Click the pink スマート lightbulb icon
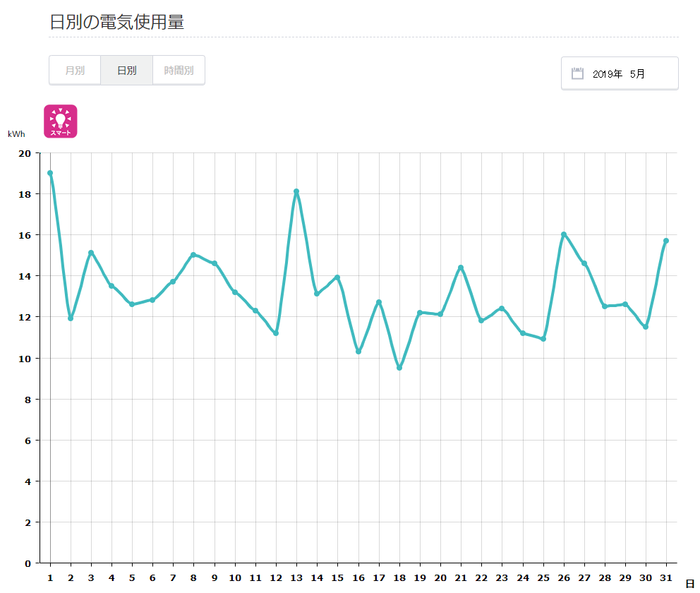700x593 pixels. coord(61,121)
